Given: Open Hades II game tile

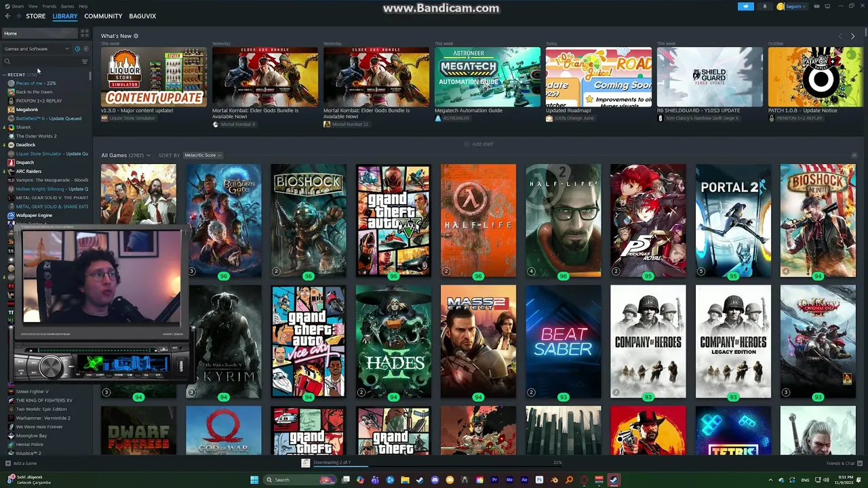Looking at the screenshot, I should 393,341.
